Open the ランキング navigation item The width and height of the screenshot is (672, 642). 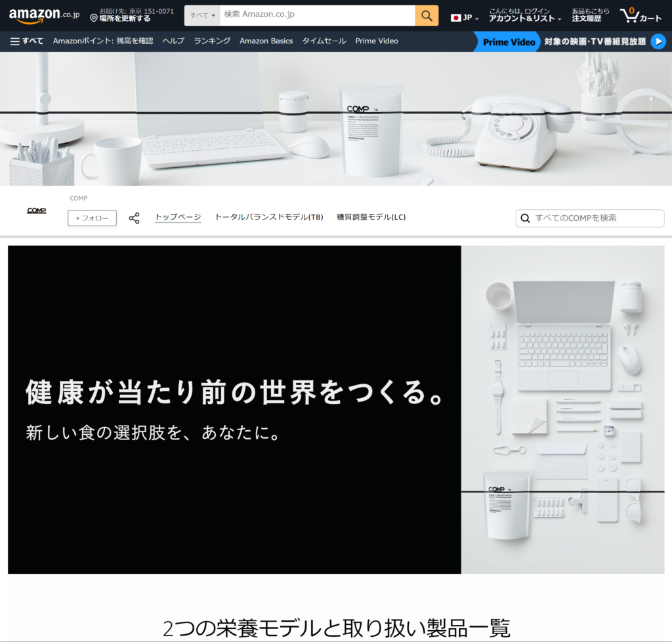(212, 41)
